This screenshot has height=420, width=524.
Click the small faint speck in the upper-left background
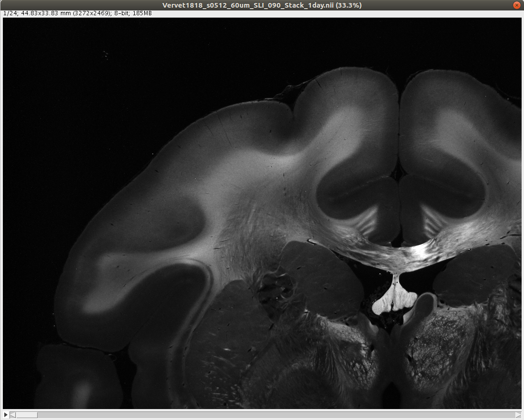[x=105, y=55]
